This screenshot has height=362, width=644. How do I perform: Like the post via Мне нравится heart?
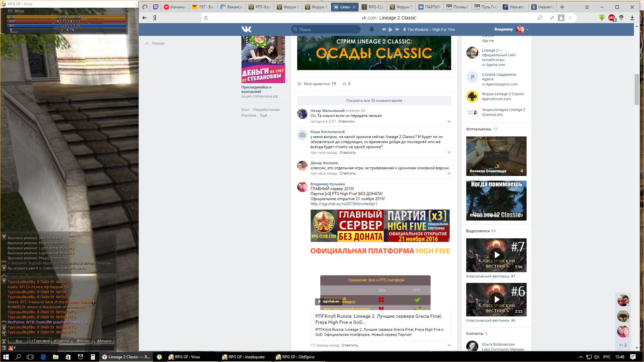(300, 84)
